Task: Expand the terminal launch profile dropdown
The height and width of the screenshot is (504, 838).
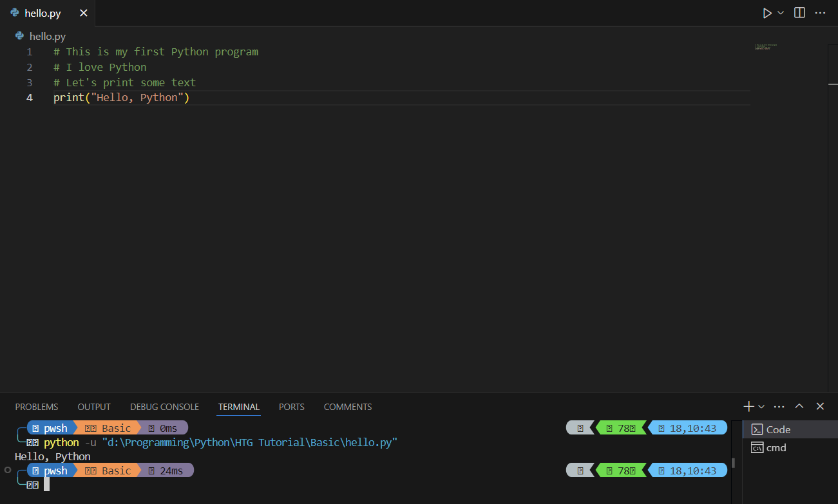Action: pos(761,407)
